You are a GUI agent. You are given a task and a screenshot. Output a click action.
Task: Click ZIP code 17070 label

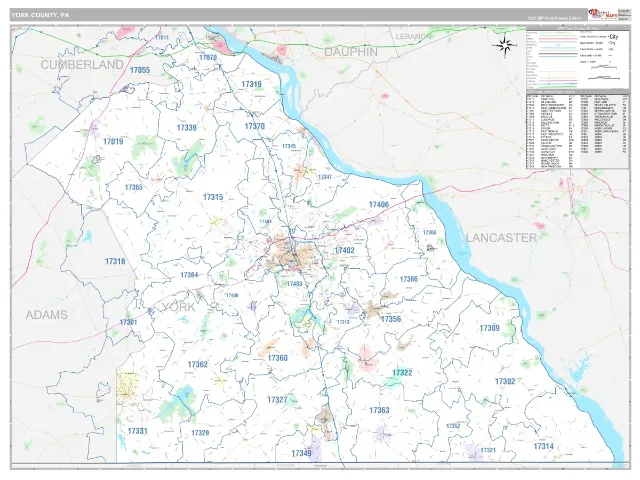[208, 57]
